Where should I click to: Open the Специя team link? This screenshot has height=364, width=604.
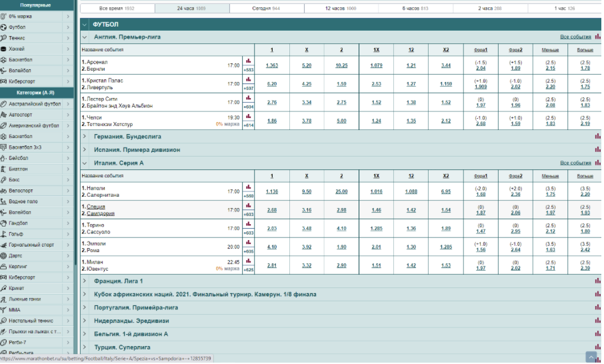click(x=96, y=207)
